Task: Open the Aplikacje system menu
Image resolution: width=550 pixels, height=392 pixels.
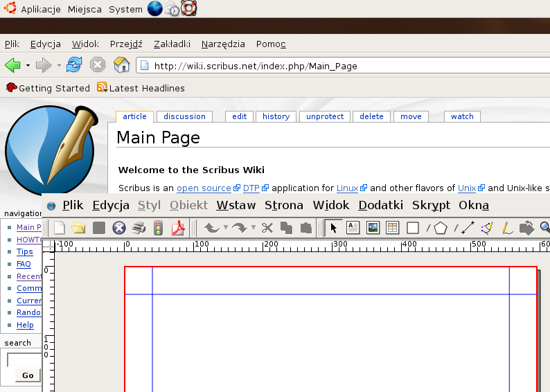Action: 40,9
